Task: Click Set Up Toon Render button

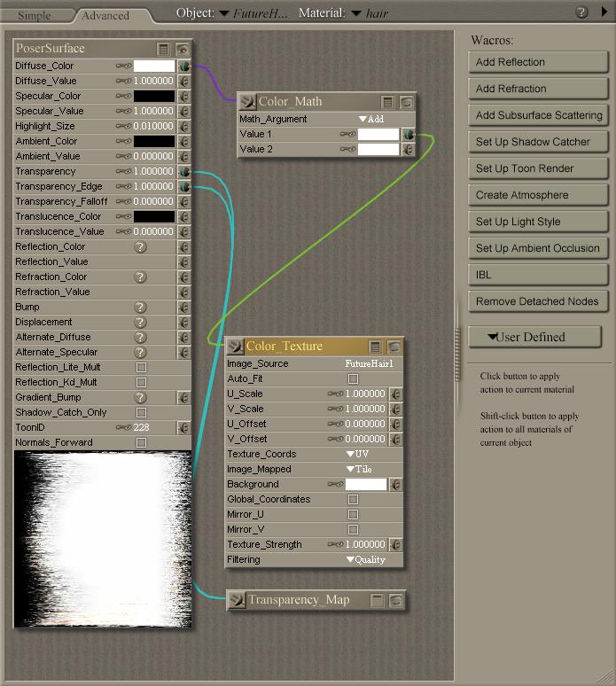Action: click(538, 168)
